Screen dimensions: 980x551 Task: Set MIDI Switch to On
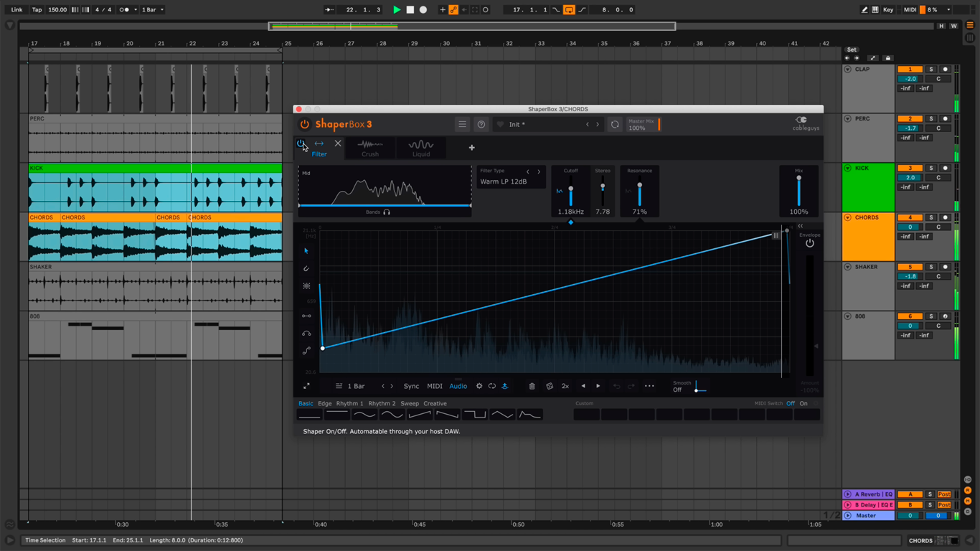(x=804, y=403)
